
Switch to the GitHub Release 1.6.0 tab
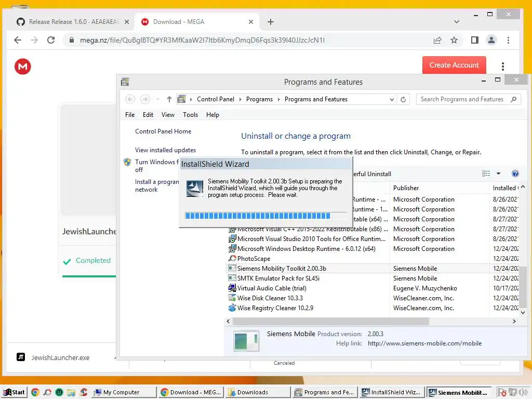click(x=73, y=22)
